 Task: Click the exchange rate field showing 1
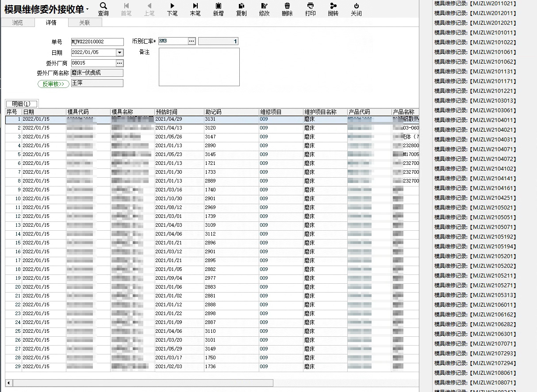[219, 41]
